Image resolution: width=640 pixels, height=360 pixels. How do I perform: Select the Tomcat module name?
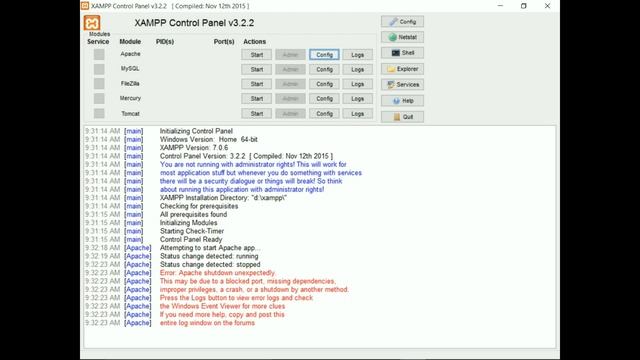point(130,113)
